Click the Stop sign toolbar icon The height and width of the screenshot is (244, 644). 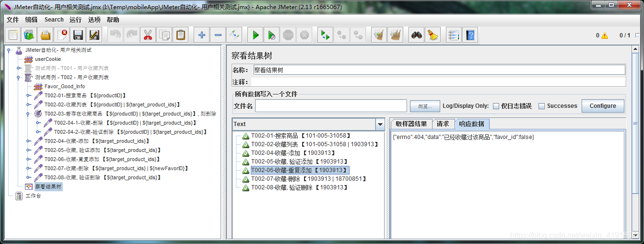[x=288, y=35]
